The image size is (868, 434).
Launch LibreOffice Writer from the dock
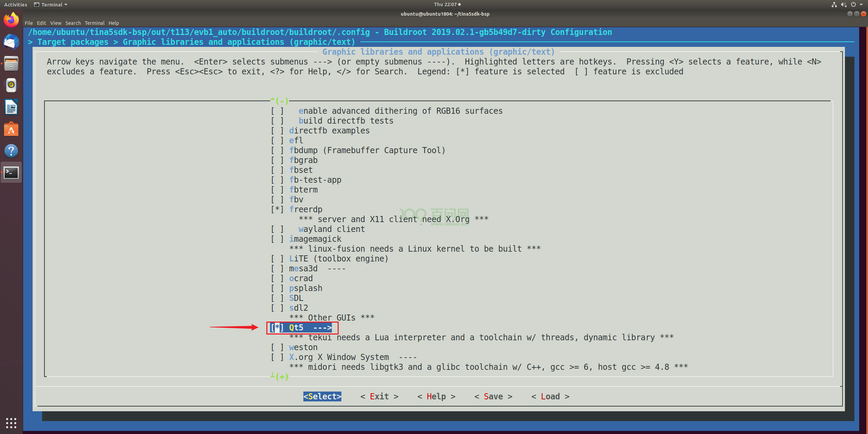[x=11, y=107]
